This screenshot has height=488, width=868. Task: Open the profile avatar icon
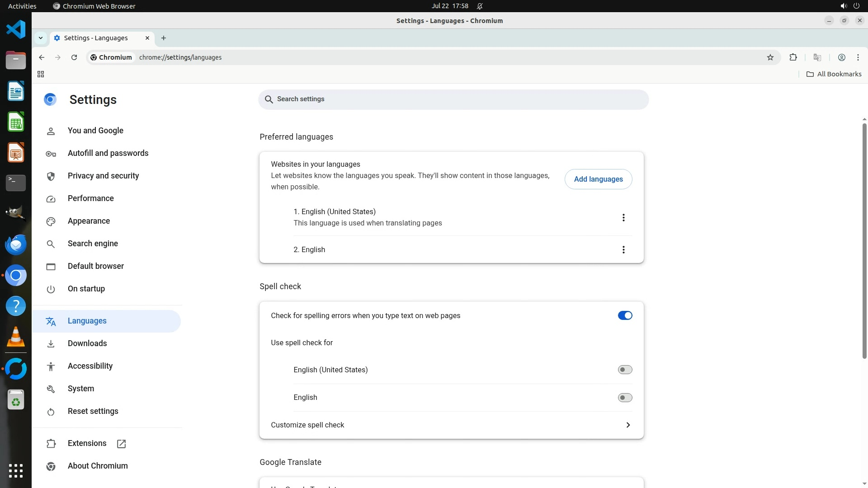coord(841,57)
